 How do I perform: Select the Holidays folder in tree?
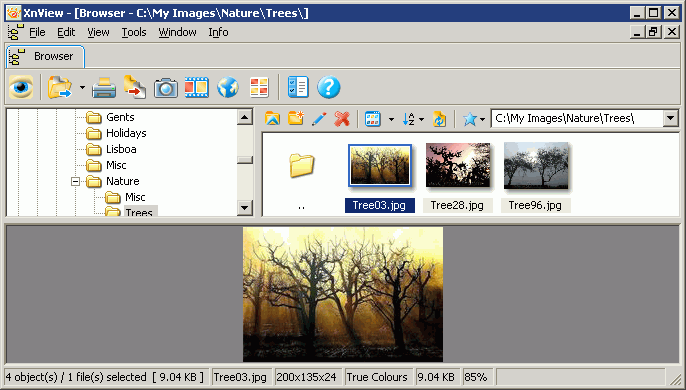(126, 133)
